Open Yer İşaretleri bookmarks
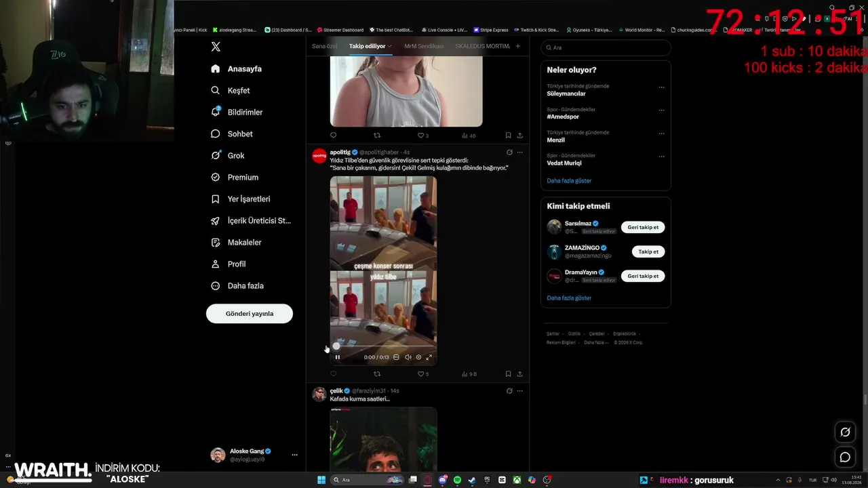Viewport: 868px width, 488px height. 240,199
